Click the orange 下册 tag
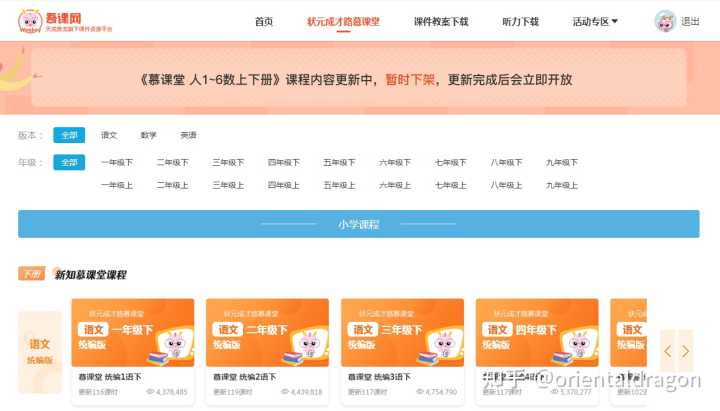Image resolution: width=720 pixels, height=411 pixels. 32,274
